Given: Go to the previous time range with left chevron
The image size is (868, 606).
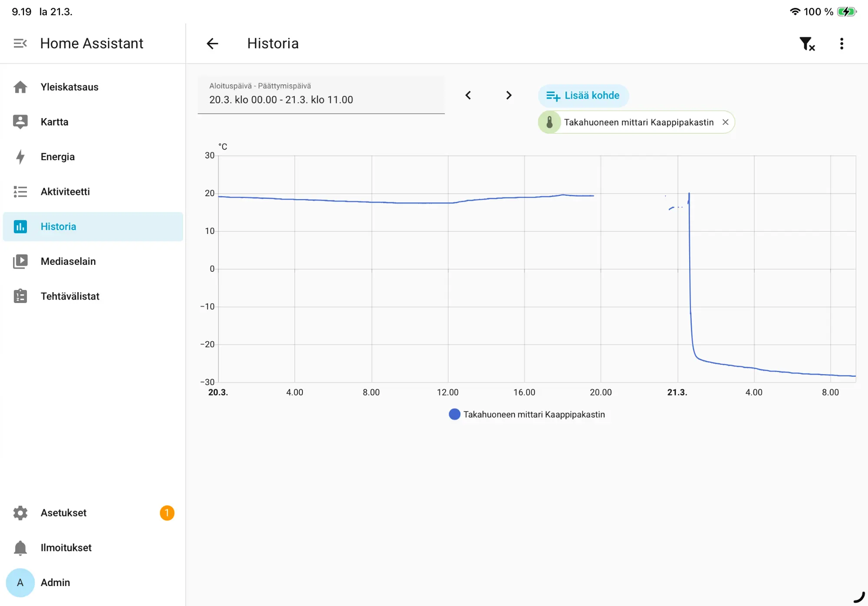Looking at the screenshot, I should point(468,95).
